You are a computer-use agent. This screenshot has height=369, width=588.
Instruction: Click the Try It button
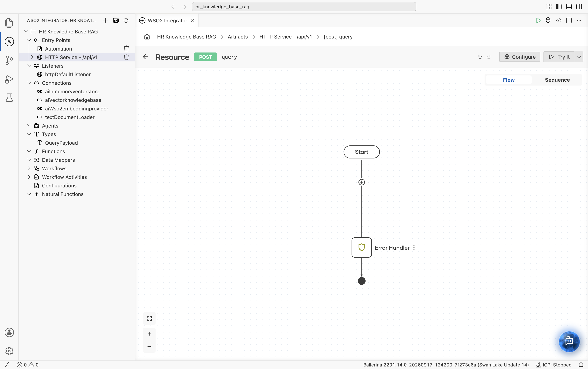(x=559, y=57)
